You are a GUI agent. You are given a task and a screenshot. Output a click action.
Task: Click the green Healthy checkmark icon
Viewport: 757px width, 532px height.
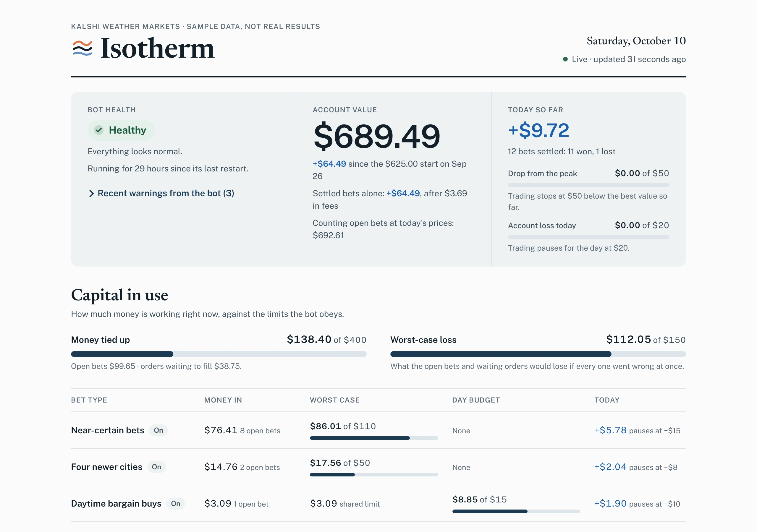(98, 130)
